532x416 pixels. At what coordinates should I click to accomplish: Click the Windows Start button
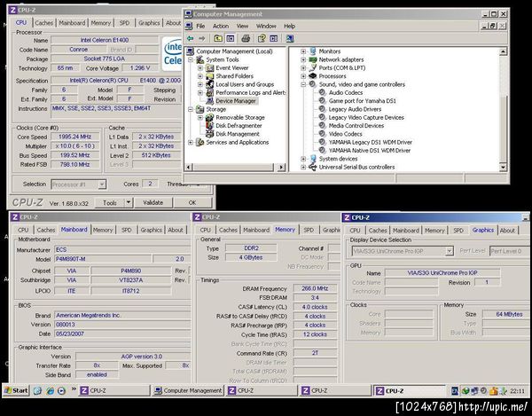[x=16, y=390]
